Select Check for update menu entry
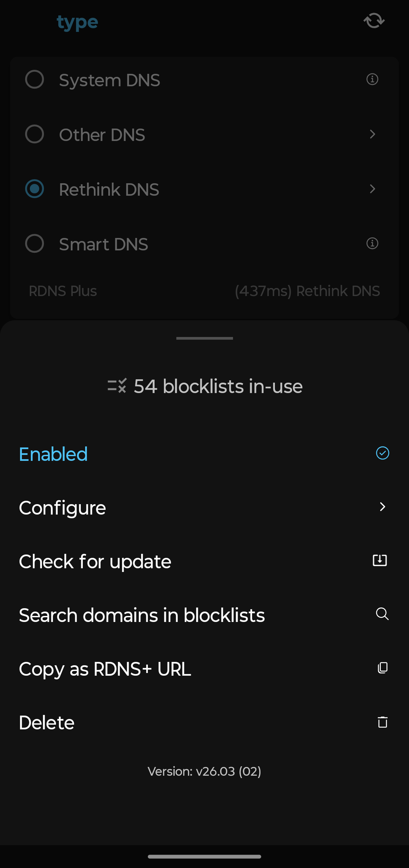The width and height of the screenshot is (409, 868). click(95, 561)
